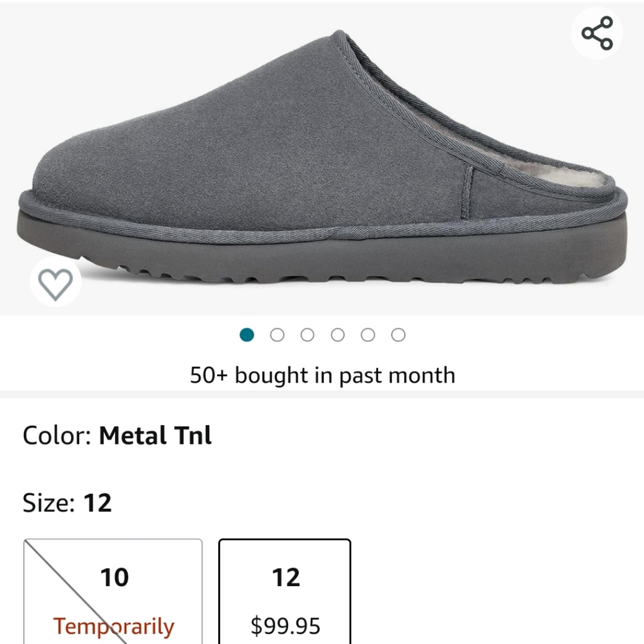Select the fifth carousel dot
Image resolution: width=644 pixels, height=644 pixels.
coord(367,335)
